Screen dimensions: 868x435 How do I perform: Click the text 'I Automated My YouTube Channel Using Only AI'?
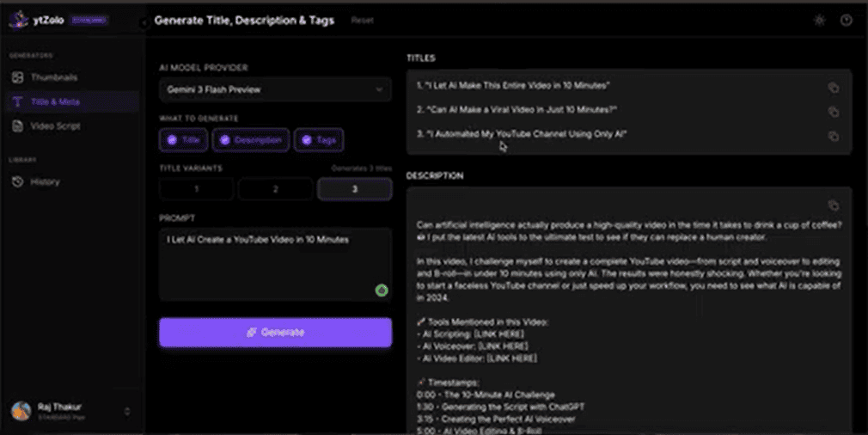click(x=526, y=134)
